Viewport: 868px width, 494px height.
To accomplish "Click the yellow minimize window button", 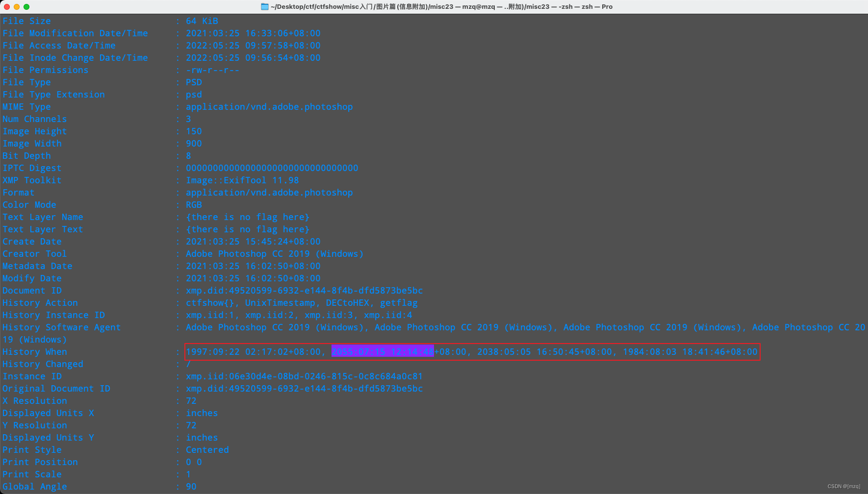I will (x=17, y=7).
